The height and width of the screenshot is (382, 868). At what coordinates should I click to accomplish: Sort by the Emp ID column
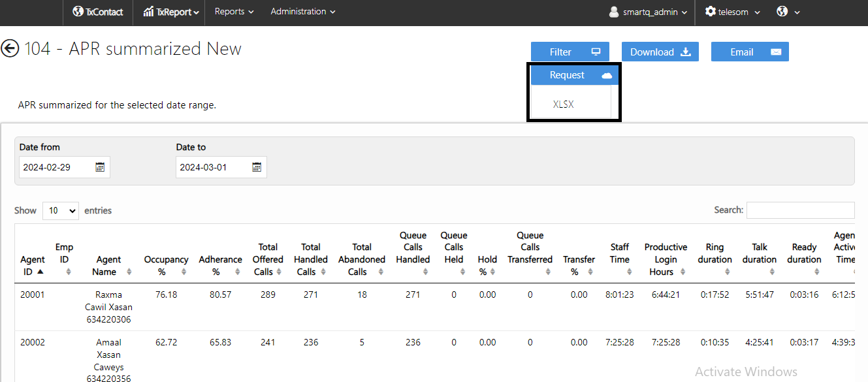(64, 260)
